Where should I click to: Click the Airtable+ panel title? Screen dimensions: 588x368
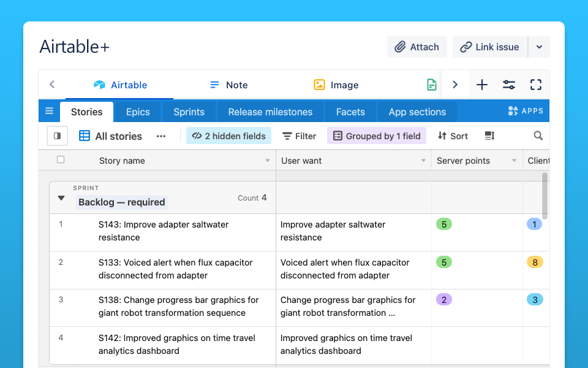(75, 47)
